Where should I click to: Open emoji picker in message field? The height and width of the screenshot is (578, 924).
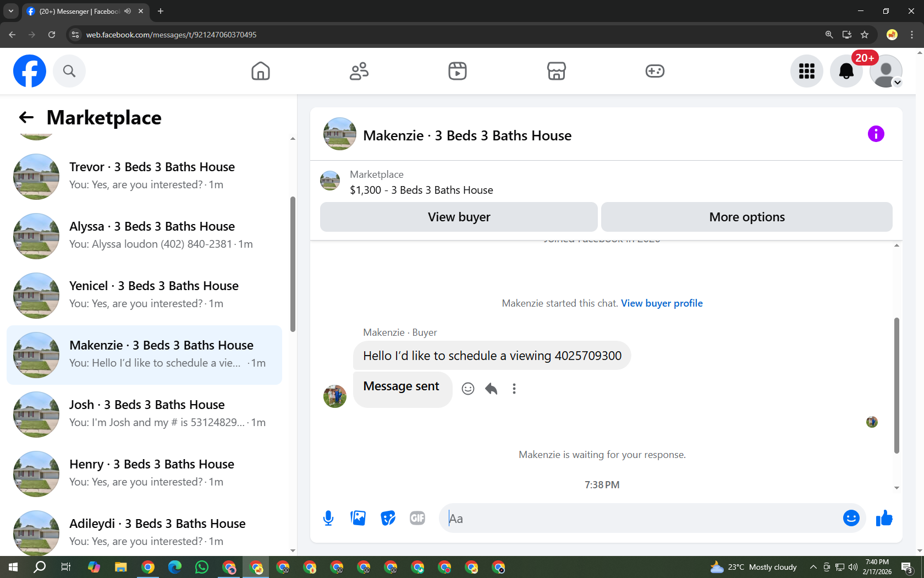click(x=851, y=518)
